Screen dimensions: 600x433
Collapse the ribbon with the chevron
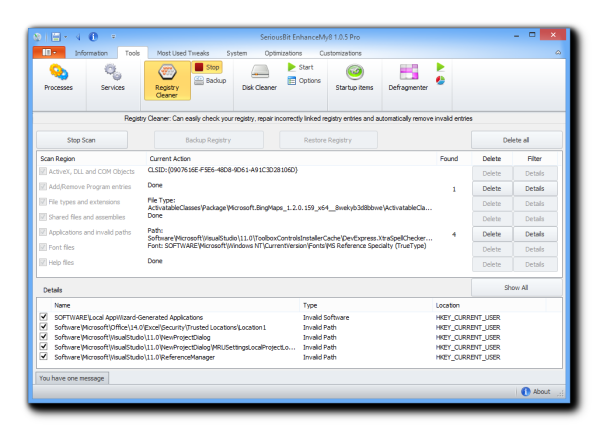coord(558,53)
